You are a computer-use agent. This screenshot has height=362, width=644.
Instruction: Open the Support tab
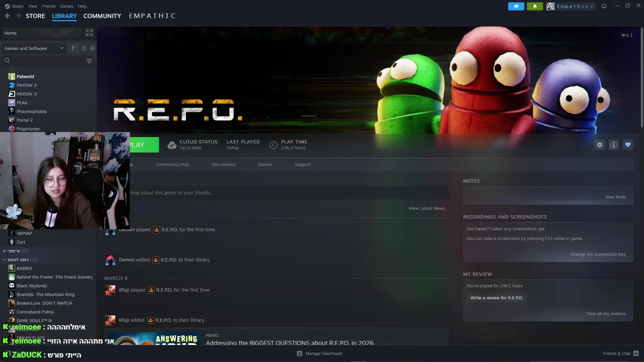click(302, 164)
